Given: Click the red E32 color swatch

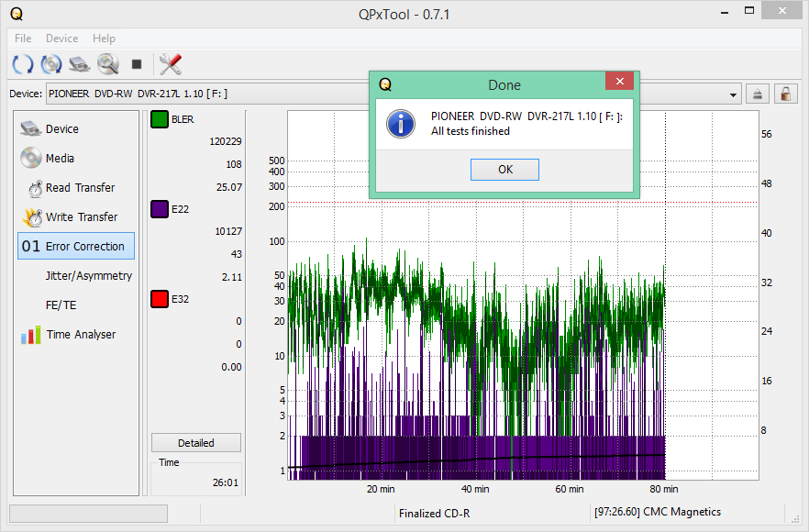Looking at the screenshot, I should pyautogui.click(x=160, y=299).
